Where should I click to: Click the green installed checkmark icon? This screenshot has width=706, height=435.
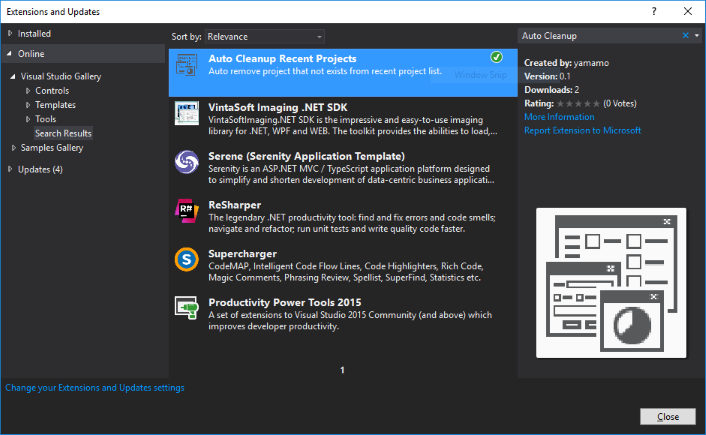coord(496,57)
